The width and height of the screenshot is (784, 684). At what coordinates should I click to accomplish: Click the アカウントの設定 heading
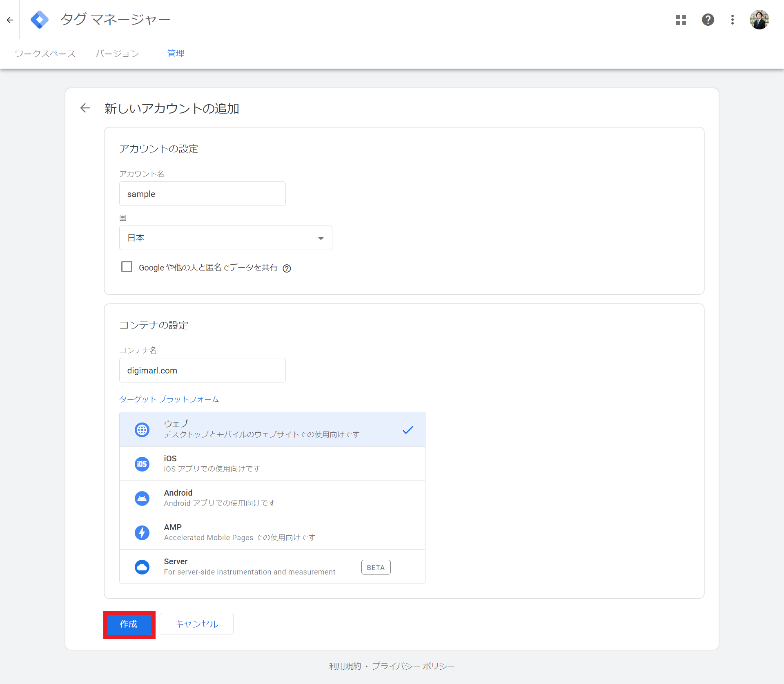pyautogui.click(x=158, y=149)
